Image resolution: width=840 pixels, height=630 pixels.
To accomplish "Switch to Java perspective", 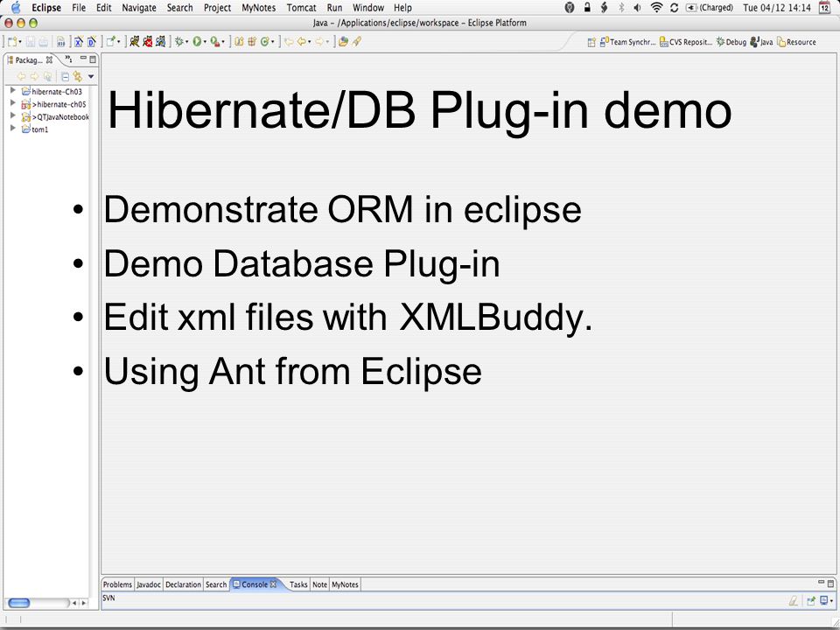I will [x=762, y=42].
